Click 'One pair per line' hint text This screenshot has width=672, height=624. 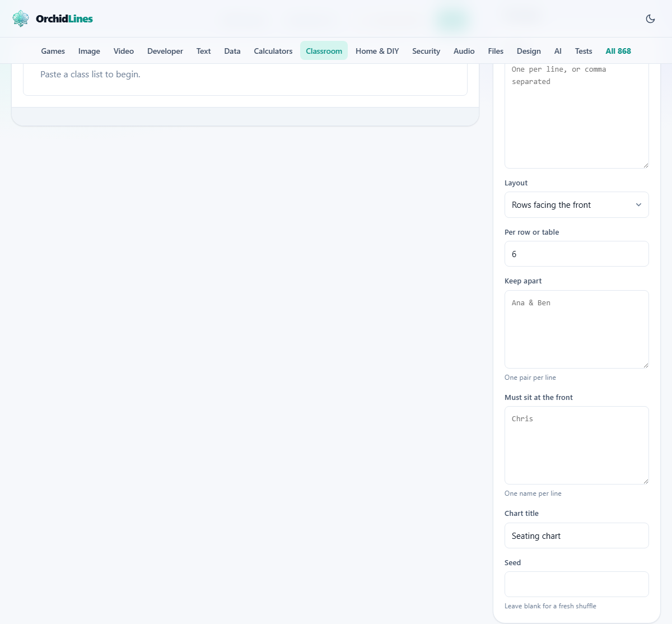[x=530, y=378]
